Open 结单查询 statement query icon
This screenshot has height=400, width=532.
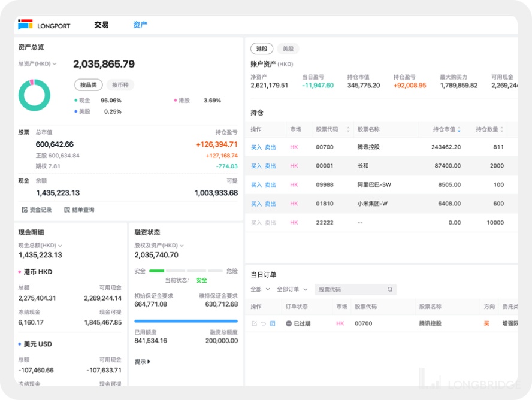click(x=68, y=210)
